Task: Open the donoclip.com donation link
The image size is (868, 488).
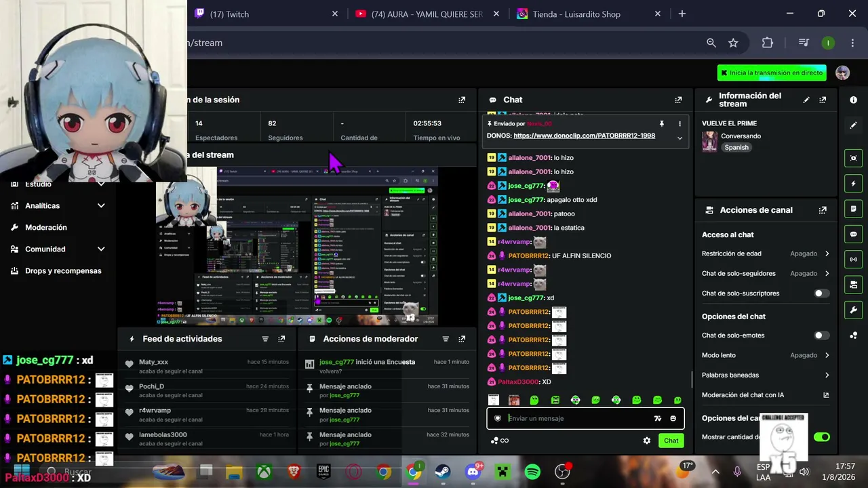Action: click(x=585, y=136)
